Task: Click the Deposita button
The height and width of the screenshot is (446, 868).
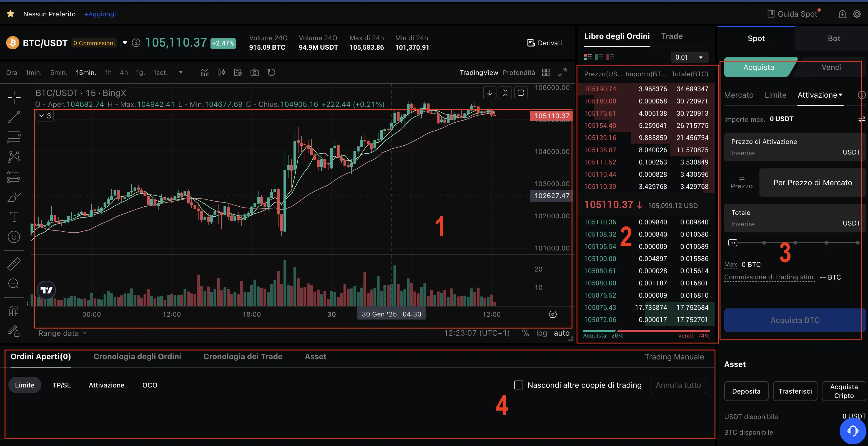Action: point(746,391)
